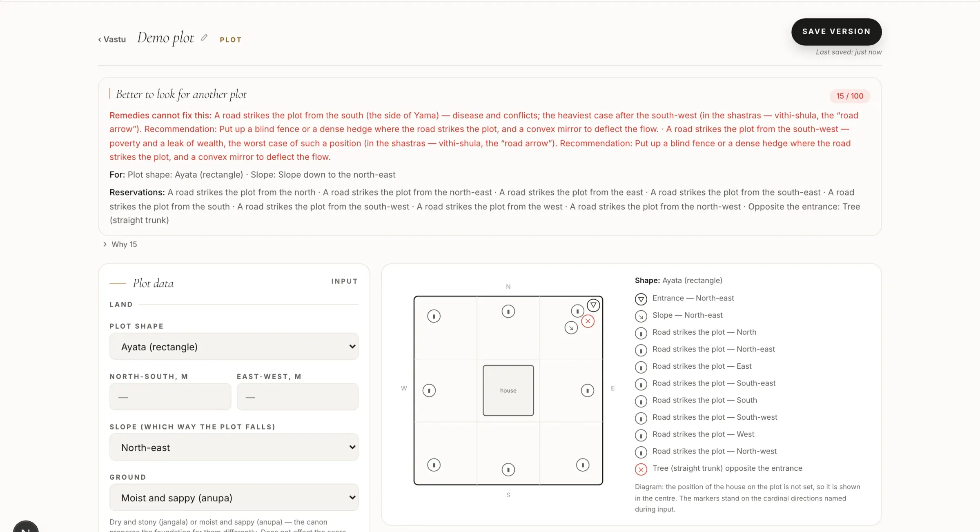Click the red tree icon in the legend
980x532 pixels.
641,469
